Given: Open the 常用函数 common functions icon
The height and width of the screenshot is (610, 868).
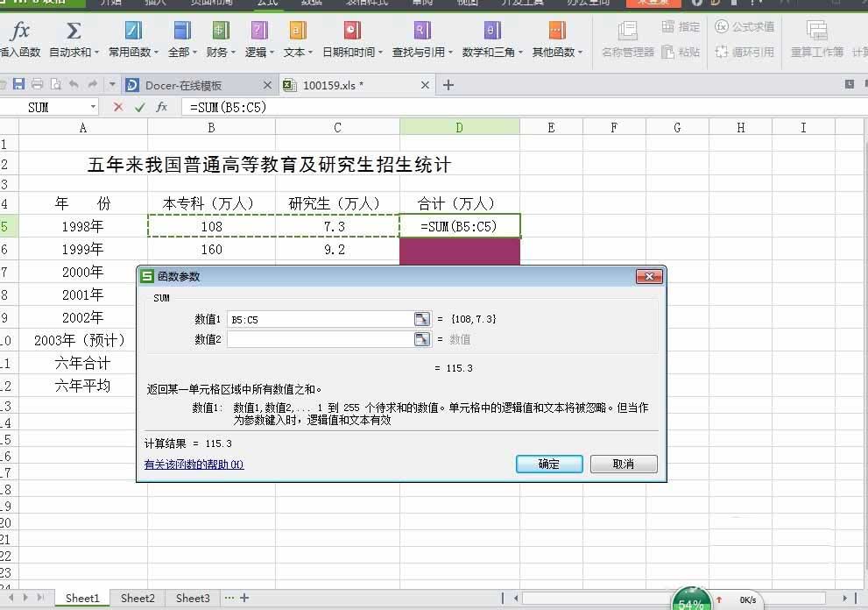Looking at the screenshot, I should (133, 31).
